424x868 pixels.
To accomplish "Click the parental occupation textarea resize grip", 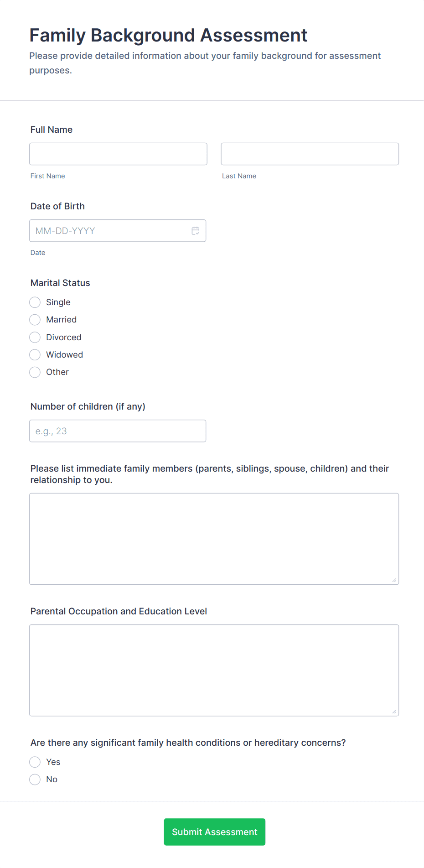I will (x=394, y=710).
